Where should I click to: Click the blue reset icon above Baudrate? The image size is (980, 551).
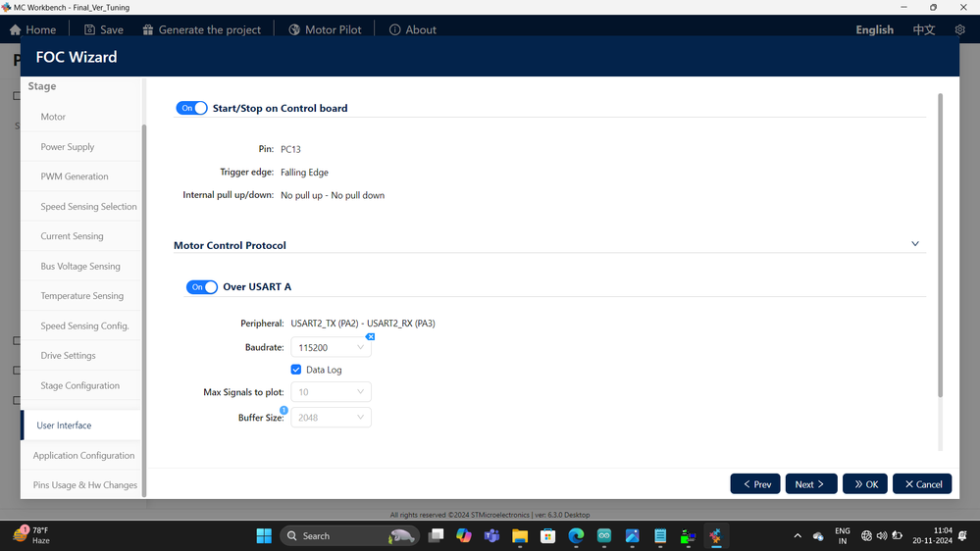370,336
